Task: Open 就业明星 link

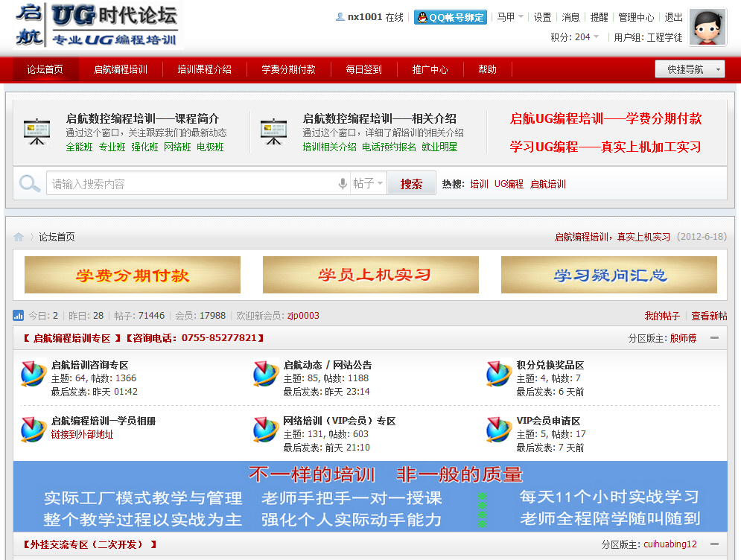Action: click(439, 147)
